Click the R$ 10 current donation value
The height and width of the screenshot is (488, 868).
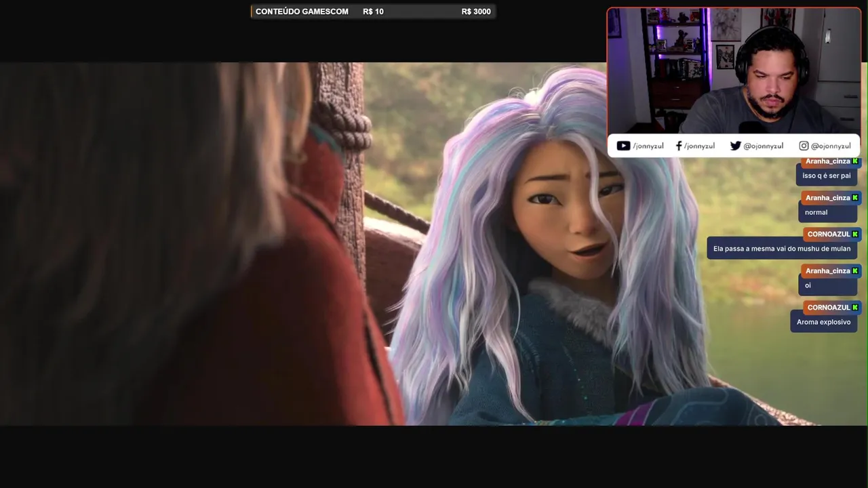(373, 12)
